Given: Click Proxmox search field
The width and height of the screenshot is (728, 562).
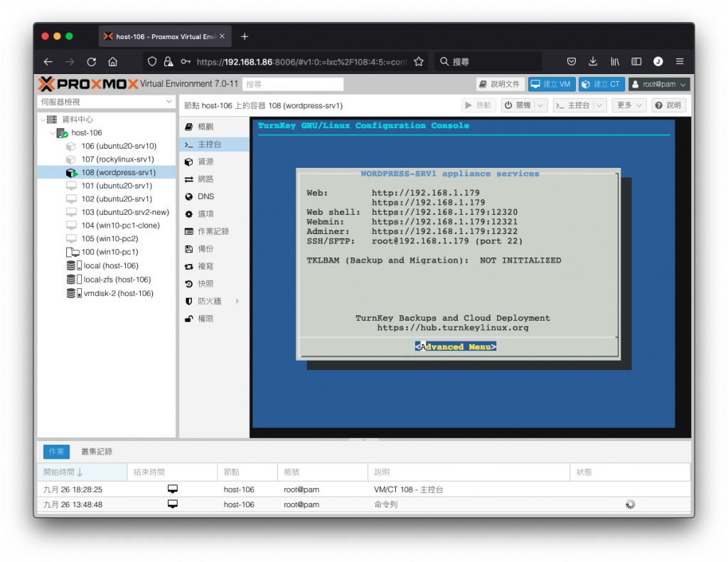Looking at the screenshot, I should click(x=293, y=84).
